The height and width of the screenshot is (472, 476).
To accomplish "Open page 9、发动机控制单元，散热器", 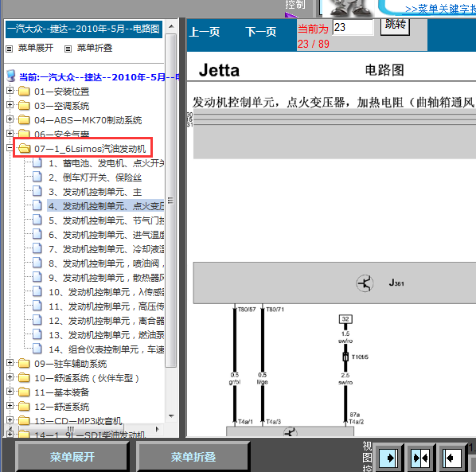I will coord(106,278).
